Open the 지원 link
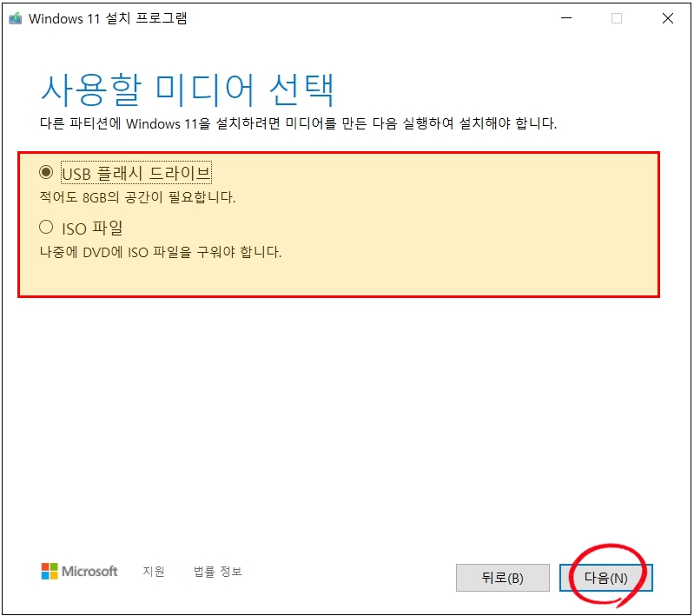 click(154, 572)
